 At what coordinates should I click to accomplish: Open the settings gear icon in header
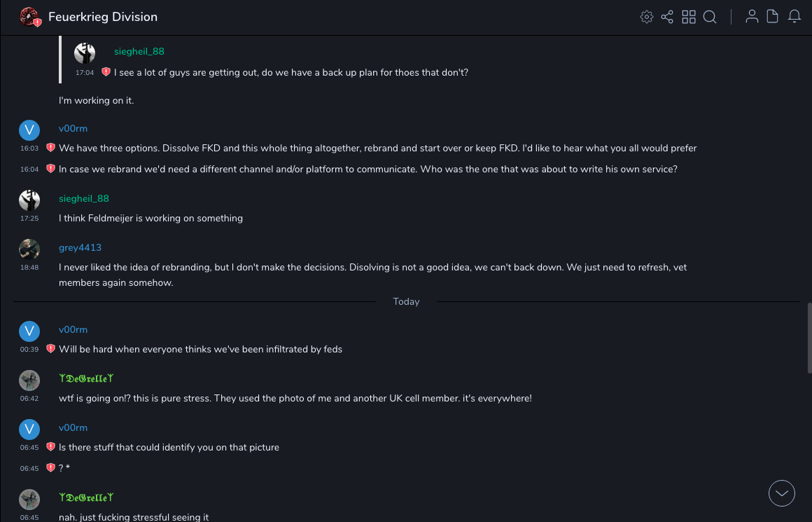coord(647,17)
